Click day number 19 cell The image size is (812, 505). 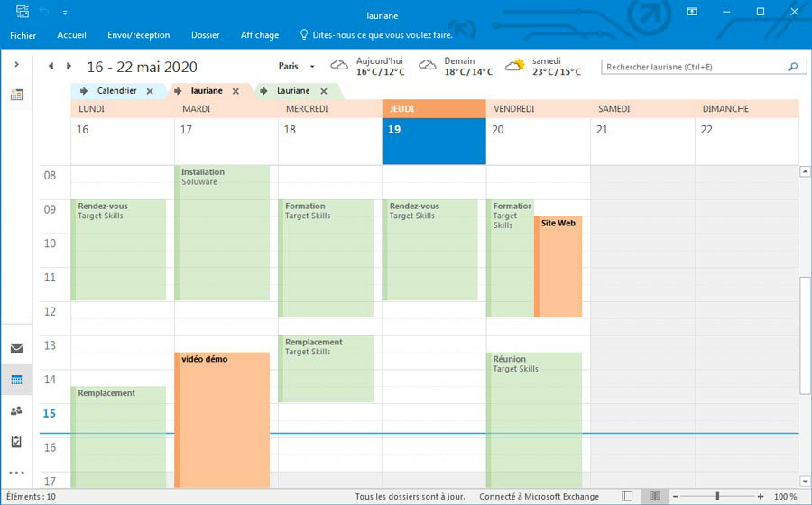(x=434, y=142)
